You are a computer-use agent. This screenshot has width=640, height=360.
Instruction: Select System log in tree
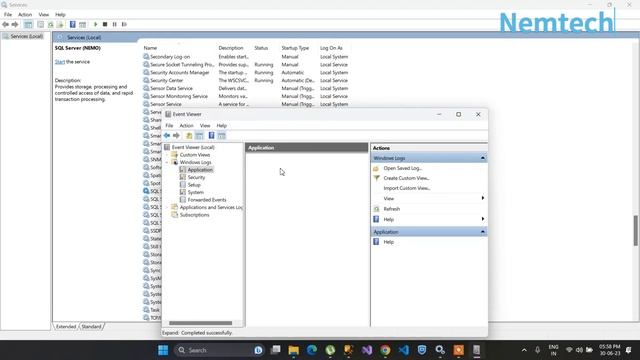point(196,192)
